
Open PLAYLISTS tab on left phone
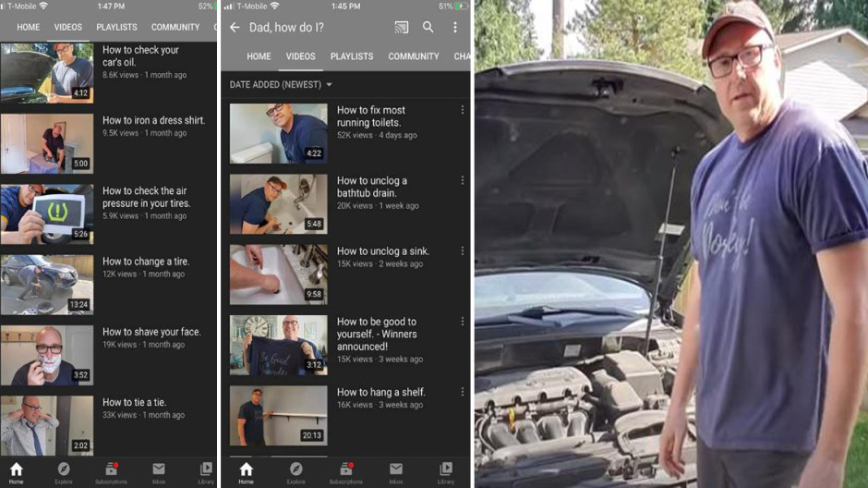click(116, 27)
